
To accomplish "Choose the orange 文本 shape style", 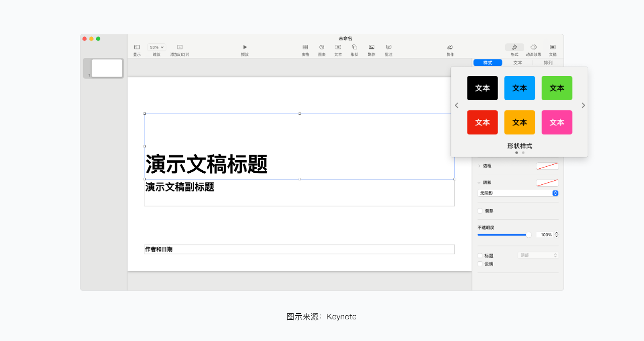I will pos(519,122).
